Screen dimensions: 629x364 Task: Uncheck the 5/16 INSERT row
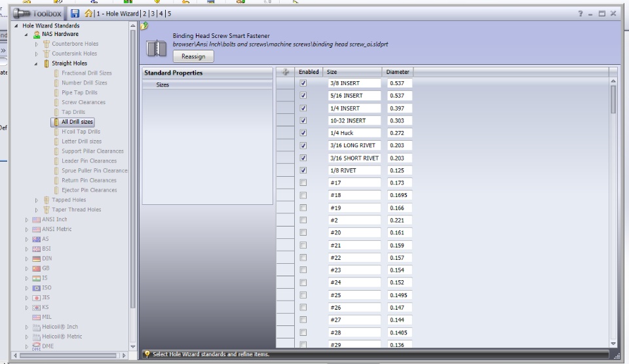coord(303,96)
